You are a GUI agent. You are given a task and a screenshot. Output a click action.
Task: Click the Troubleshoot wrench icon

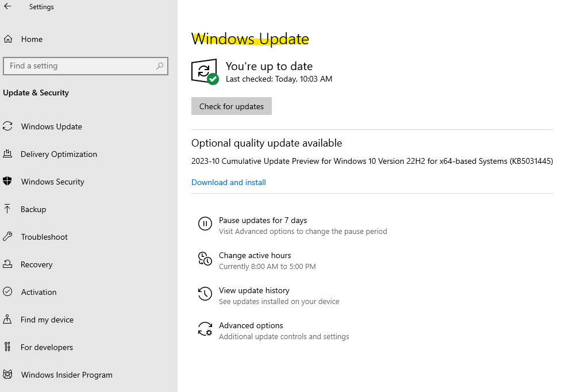[x=7, y=236]
